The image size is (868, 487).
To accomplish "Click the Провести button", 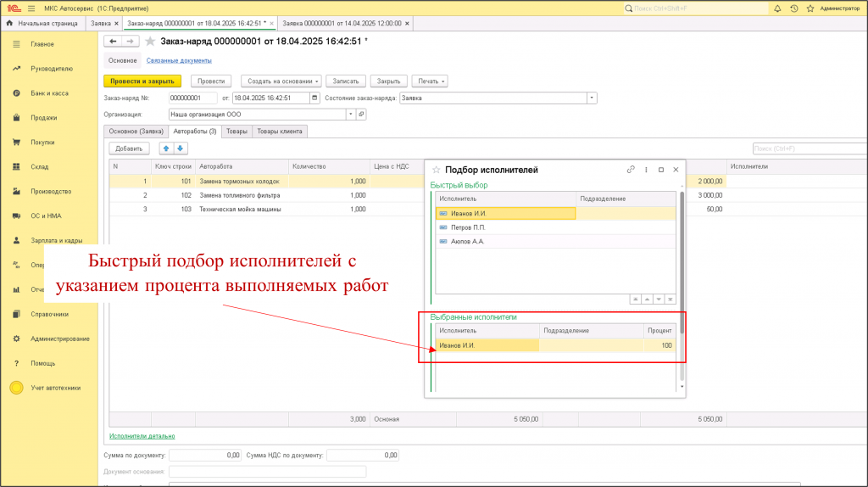I will 211,81.
